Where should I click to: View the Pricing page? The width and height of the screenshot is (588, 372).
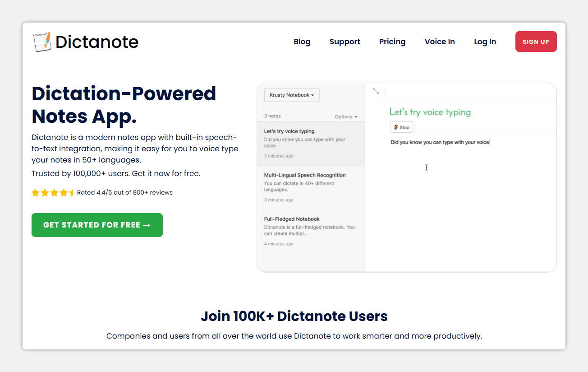point(392,42)
